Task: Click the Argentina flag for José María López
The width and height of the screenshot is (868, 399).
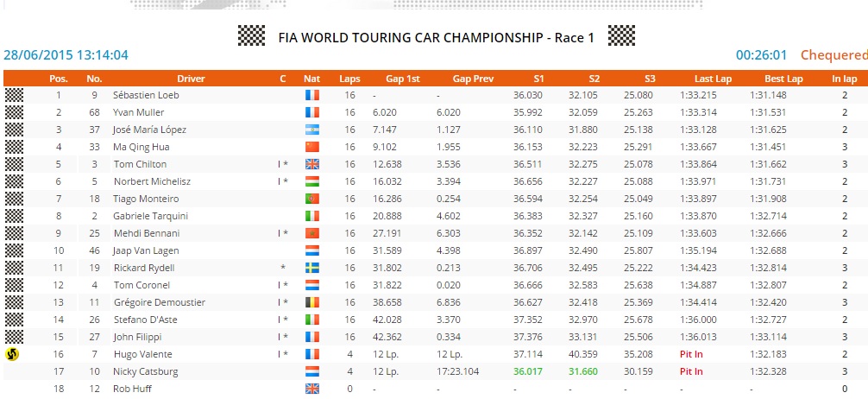Action: pyautogui.click(x=311, y=130)
